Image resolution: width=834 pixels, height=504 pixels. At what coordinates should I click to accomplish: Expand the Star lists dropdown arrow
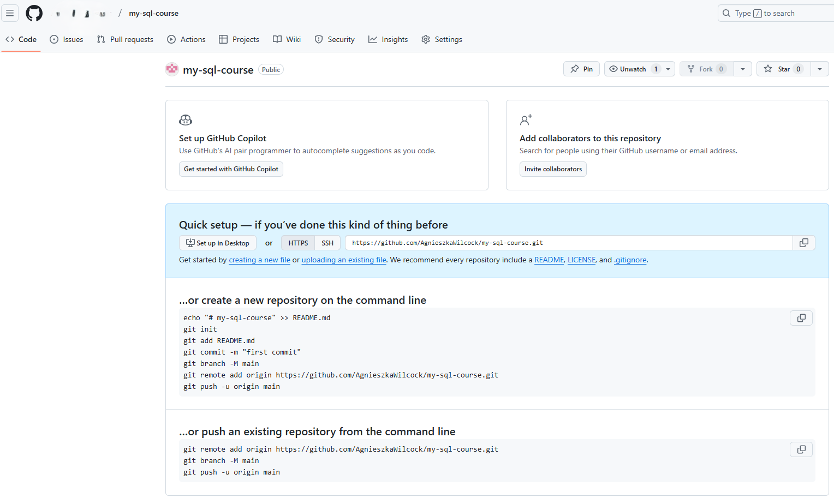coord(820,69)
